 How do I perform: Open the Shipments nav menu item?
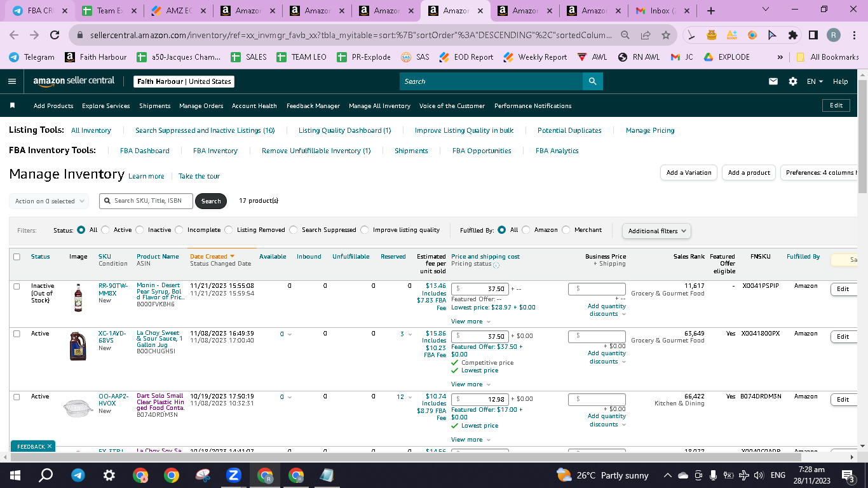[154, 106]
